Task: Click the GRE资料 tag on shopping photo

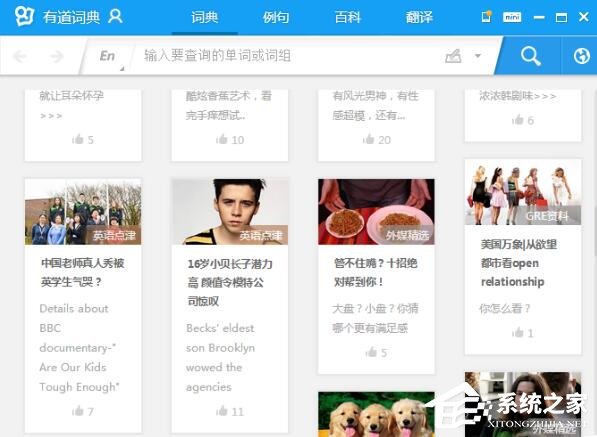Action: (x=548, y=216)
